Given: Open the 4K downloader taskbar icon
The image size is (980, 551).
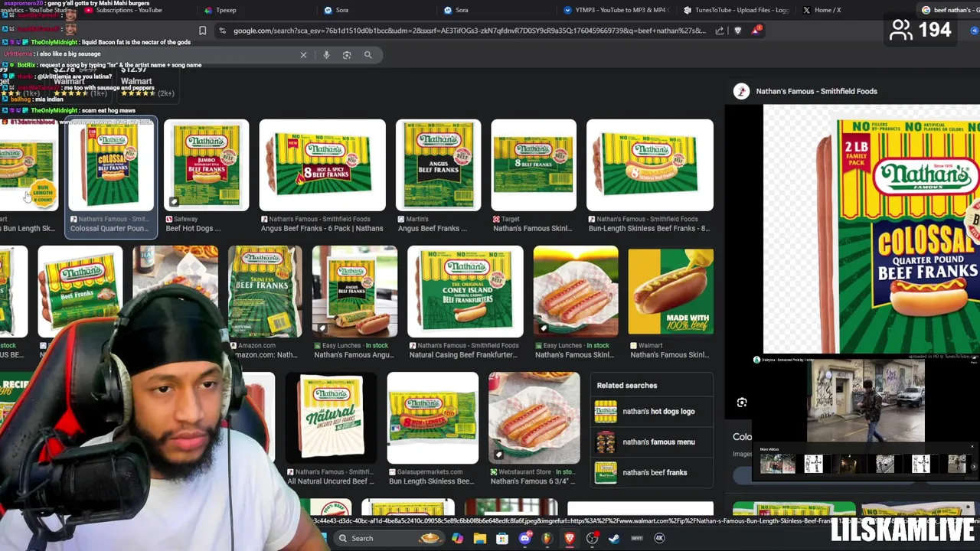Looking at the screenshot, I should pos(659,538).
